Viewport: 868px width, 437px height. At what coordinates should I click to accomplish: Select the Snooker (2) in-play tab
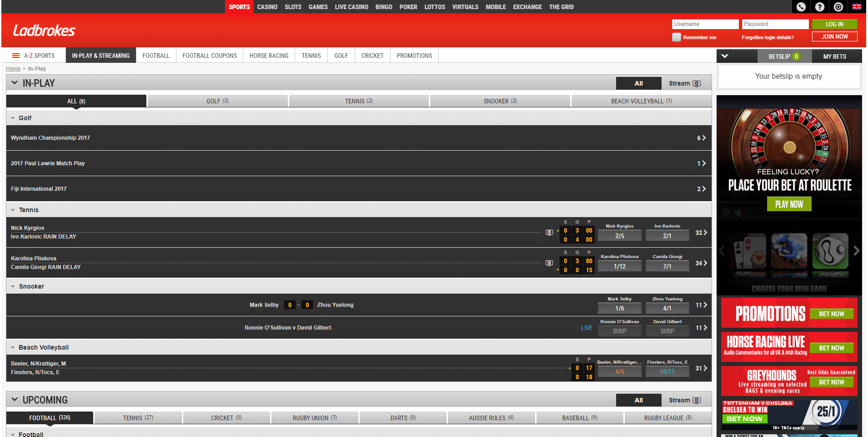[x=500, y=101]
